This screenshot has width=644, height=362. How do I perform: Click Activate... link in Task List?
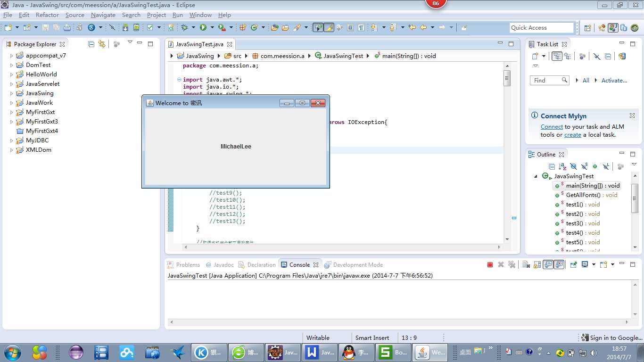(614, 81)
